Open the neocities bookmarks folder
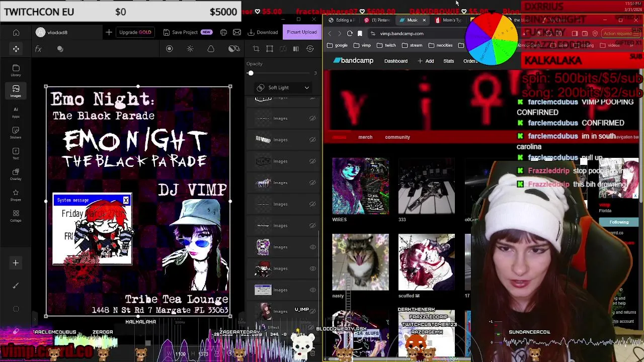This screenshot has height=362, width=644. coord(440,45)
